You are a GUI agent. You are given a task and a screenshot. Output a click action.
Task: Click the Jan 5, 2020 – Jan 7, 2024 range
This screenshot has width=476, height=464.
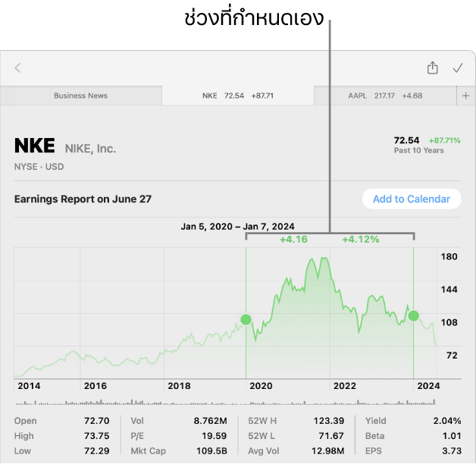click(x=238, y=227)
